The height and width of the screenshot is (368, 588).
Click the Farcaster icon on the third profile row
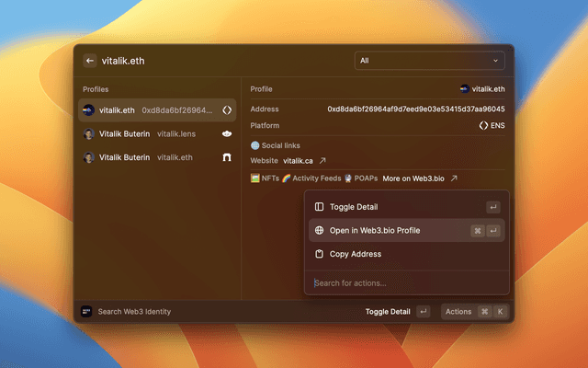(x=227, y=157)
